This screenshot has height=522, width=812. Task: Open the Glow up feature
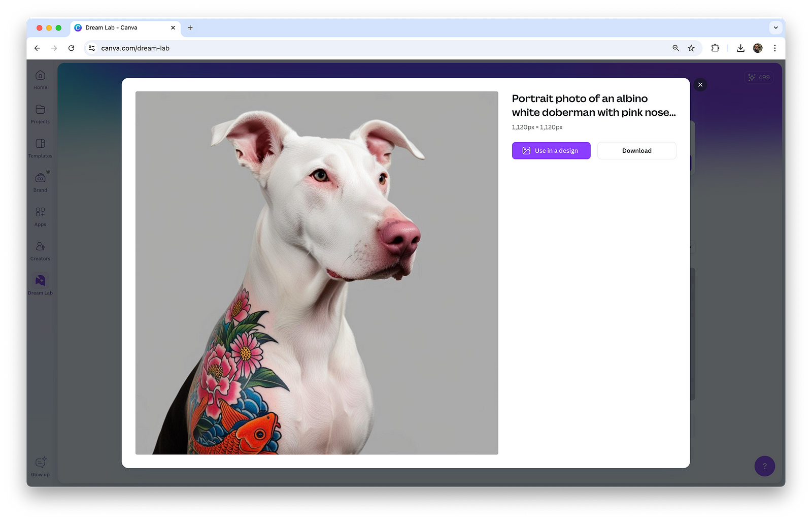click(40, 466)
